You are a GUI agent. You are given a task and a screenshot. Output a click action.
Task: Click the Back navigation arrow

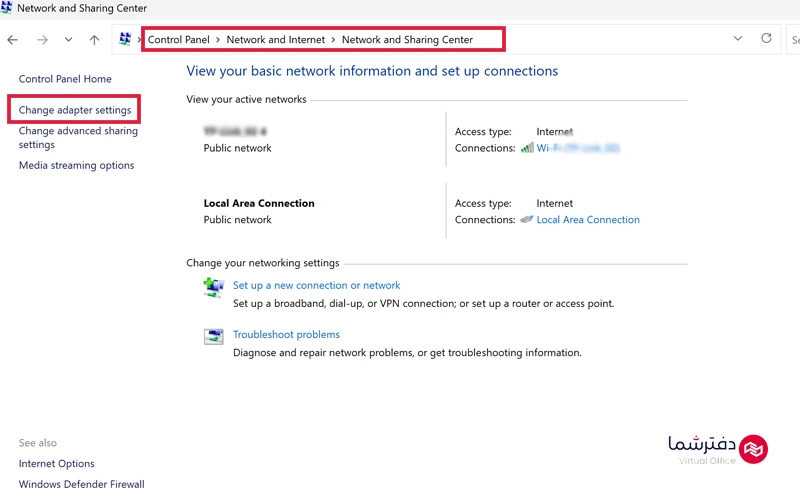point(13,40)
